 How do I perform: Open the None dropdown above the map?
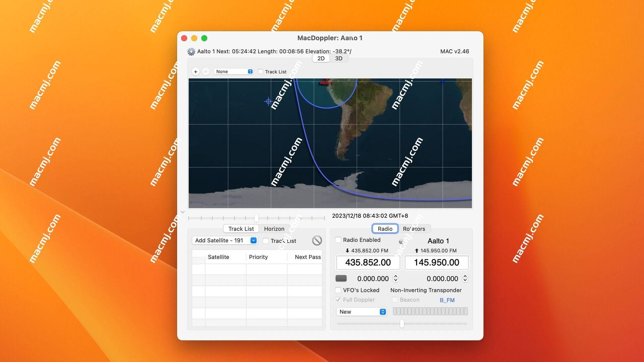(233, 71)
